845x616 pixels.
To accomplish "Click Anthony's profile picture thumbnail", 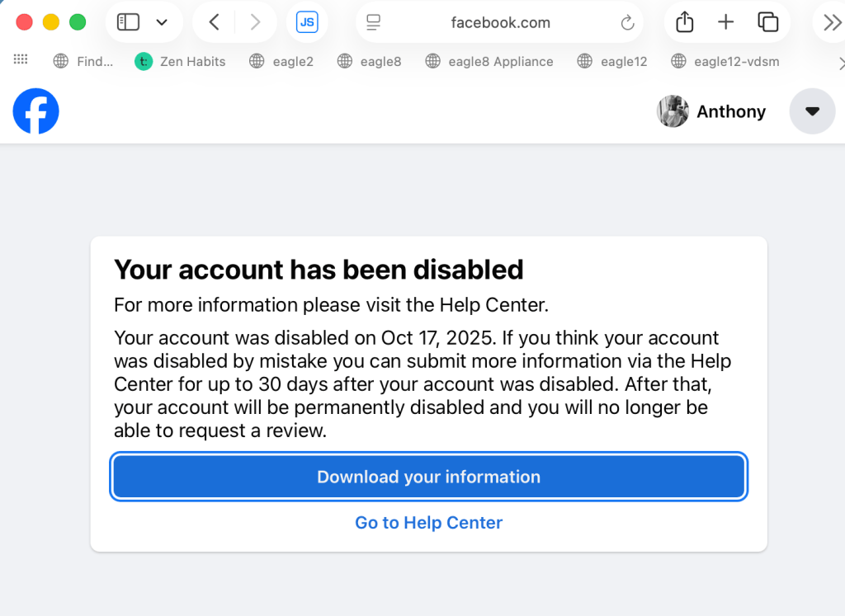I will pos(673,111).
